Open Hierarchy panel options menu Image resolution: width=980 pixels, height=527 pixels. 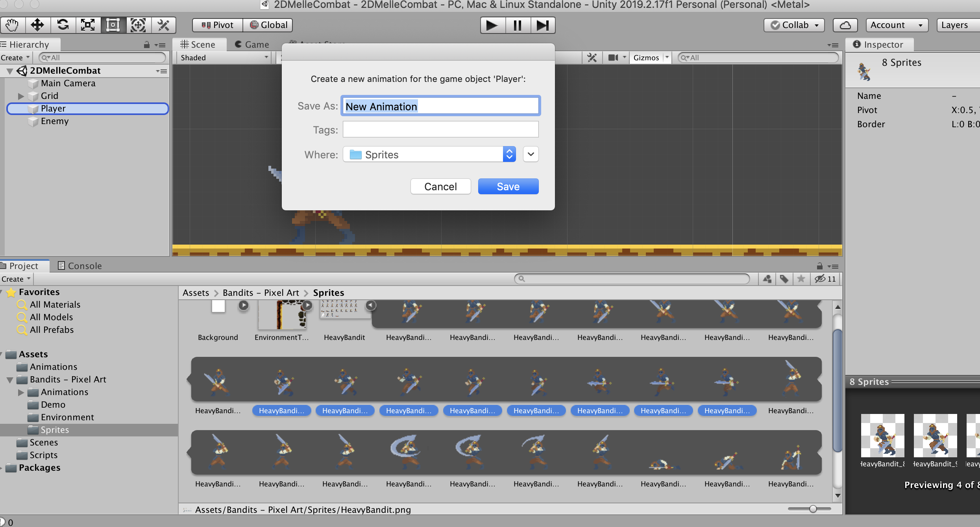160,45
